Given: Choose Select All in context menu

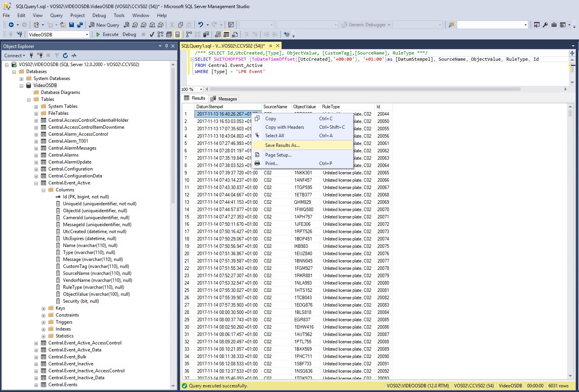Looking at the screenshot, I should click(x=302, y=136).
